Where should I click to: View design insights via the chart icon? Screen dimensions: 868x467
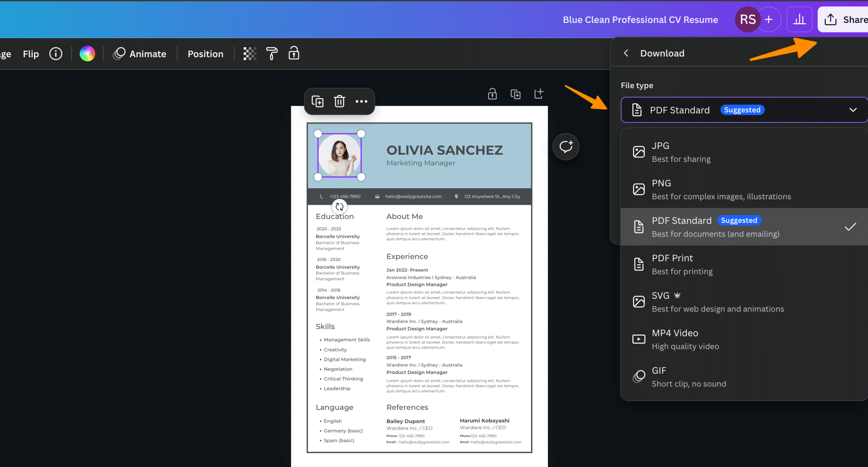[799, 19]
